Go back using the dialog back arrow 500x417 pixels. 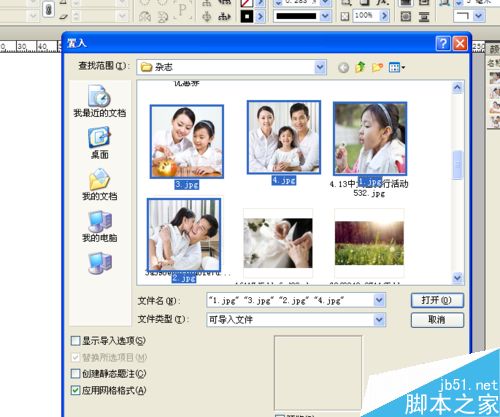(x=343, y=68)
